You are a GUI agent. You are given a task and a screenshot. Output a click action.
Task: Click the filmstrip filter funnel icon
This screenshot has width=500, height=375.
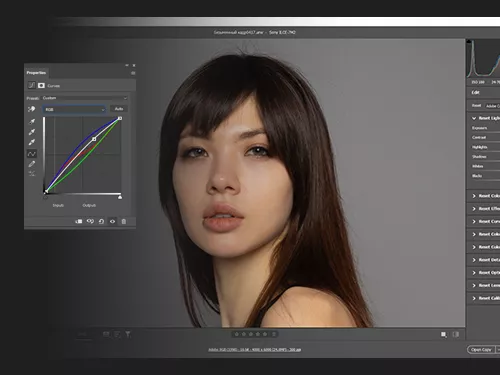tap(128, 334)
